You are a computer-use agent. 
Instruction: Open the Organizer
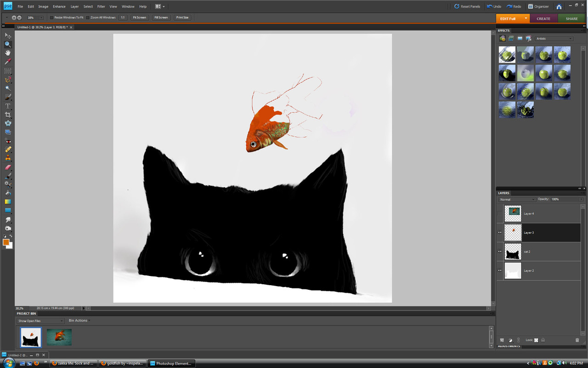click(538, 6)
